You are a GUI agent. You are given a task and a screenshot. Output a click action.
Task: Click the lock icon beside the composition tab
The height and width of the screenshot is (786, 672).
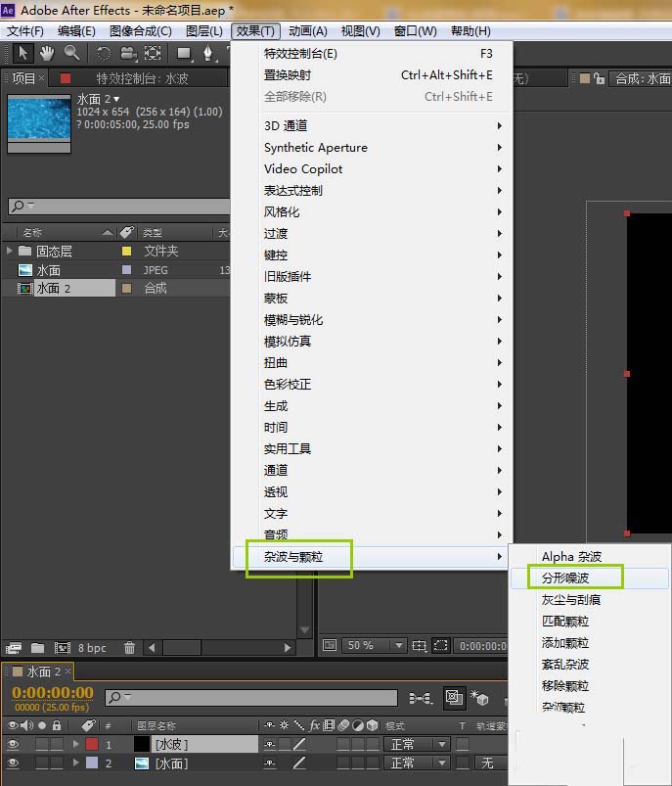coord(599,78)
